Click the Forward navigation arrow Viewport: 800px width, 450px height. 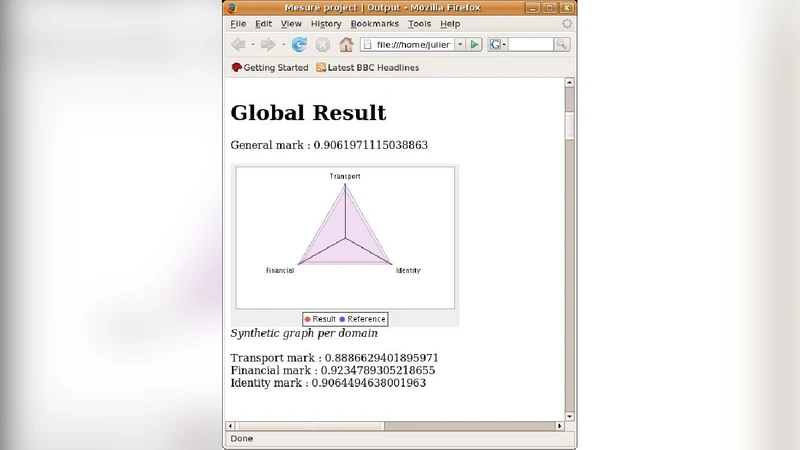268,45
